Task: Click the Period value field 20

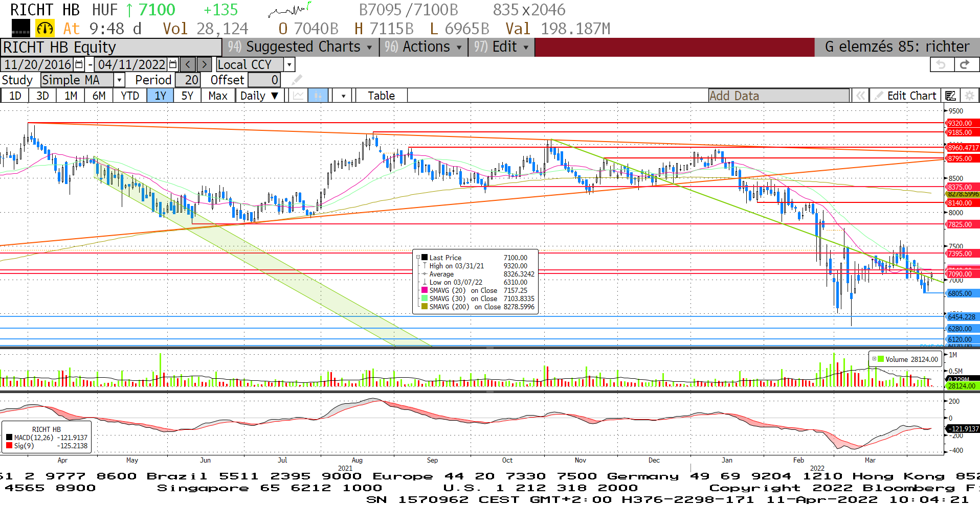Action: pyautogui.click(x=188, y=80)
